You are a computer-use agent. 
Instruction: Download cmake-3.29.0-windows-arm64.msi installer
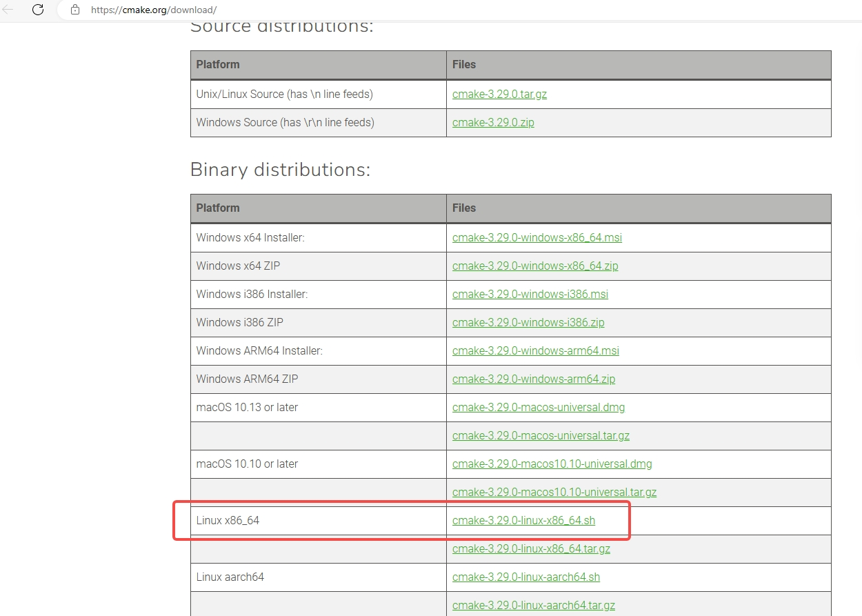tap(536, 350)
